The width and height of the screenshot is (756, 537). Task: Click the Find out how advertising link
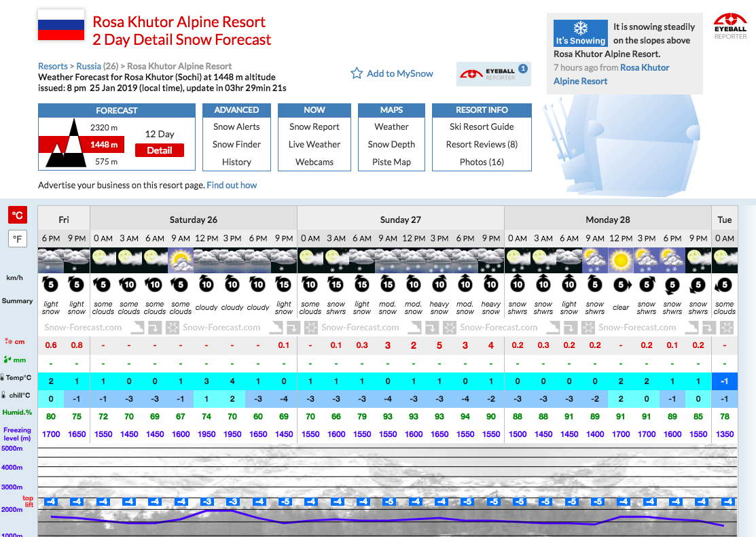232,186
